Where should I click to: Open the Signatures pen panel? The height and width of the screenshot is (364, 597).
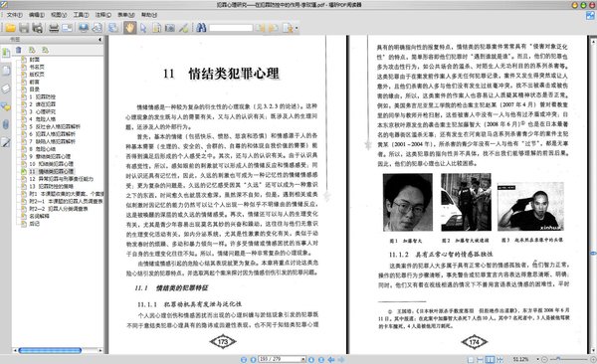tap(6, 142)
